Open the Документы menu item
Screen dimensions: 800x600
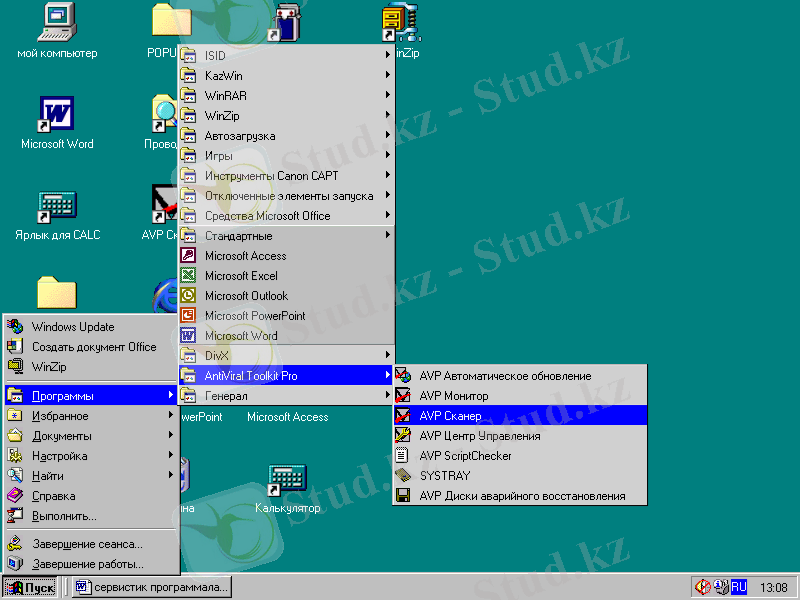pyautogui.click(x=91, y=436)
